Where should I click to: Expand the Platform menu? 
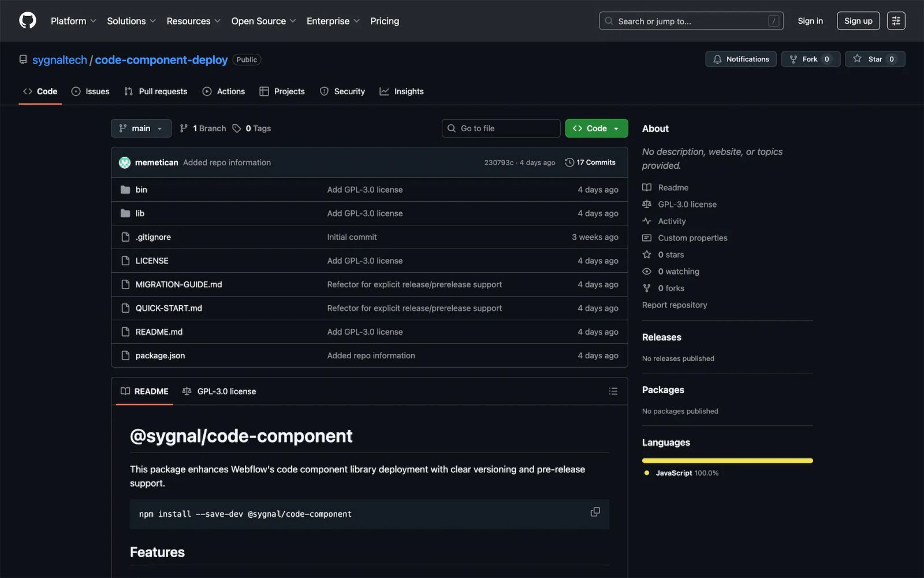pyautogui.click(x=73, y=21)
